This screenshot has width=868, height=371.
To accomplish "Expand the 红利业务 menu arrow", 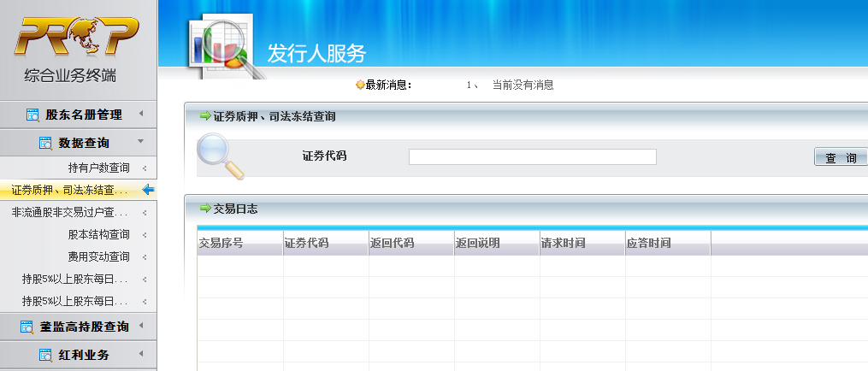I will pos(141,353).
